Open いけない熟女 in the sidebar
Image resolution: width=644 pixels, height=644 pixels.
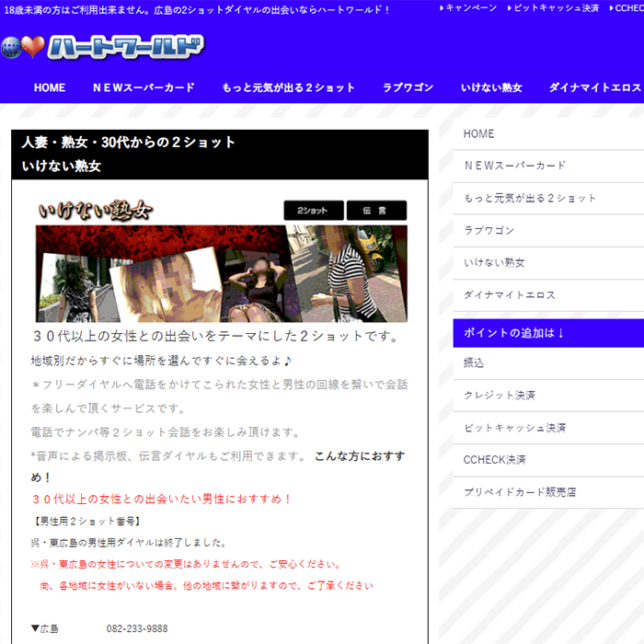[548, 263]
